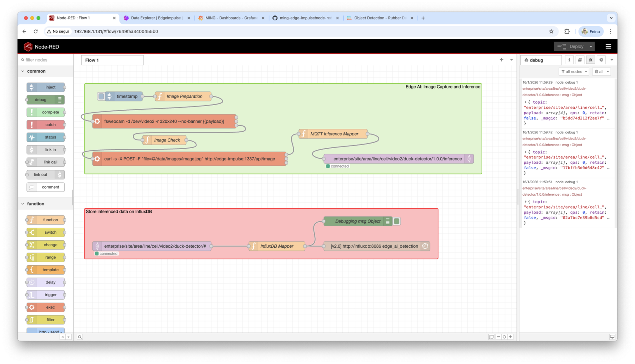Toggle the navigator map icon

pyautogui.click(x=491, y=337)
